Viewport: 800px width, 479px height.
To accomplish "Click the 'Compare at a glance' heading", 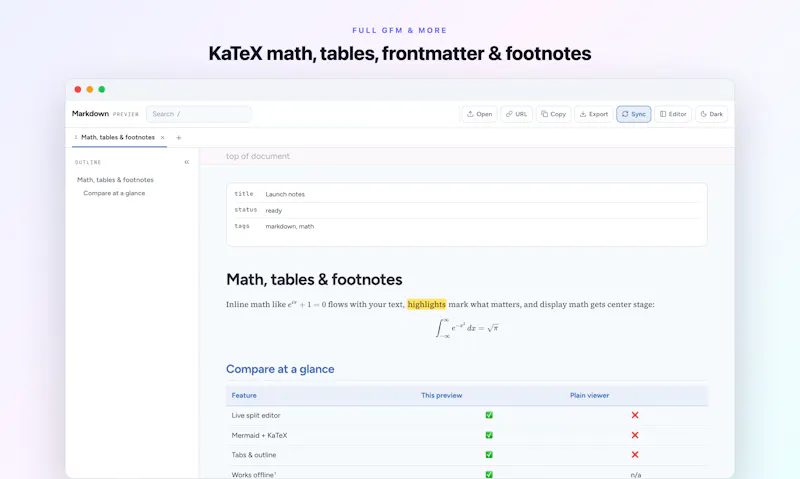I will 280,369.
